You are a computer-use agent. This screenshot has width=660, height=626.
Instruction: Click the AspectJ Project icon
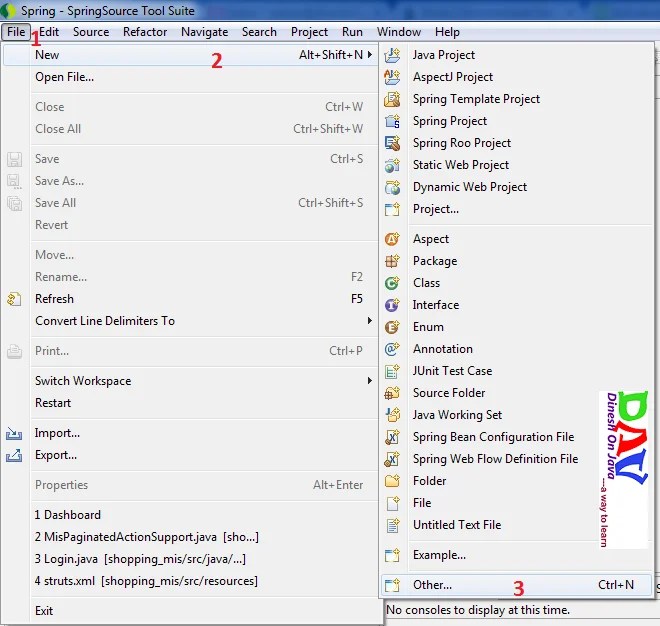[392, 77]
